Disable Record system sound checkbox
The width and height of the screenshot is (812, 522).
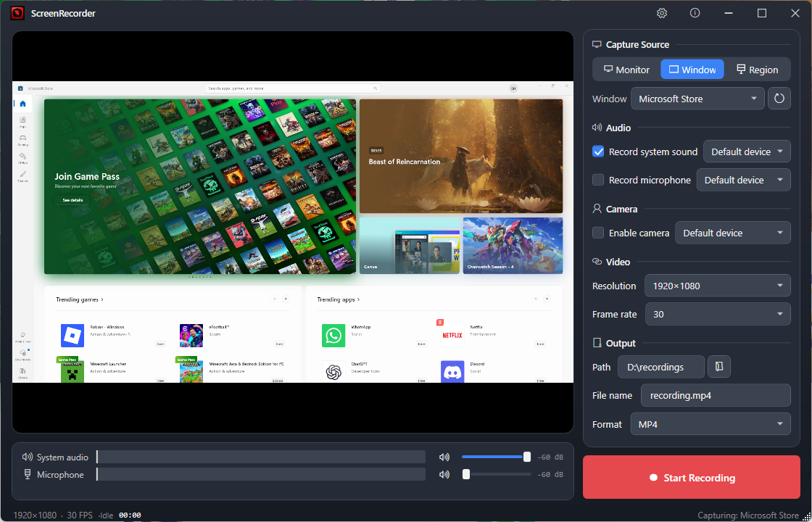pos(598,152)
